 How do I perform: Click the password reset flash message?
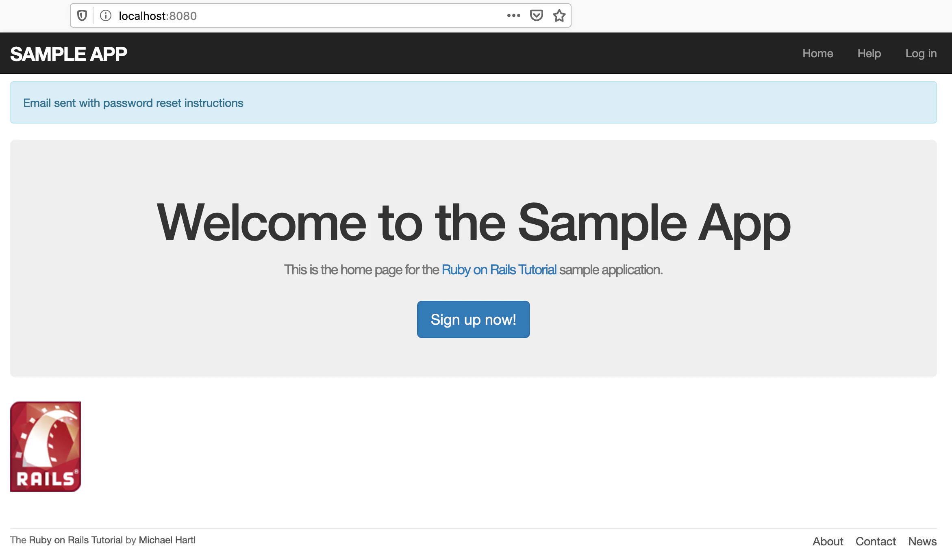point(133,103)
